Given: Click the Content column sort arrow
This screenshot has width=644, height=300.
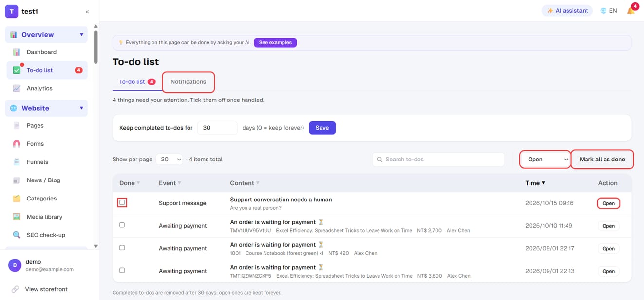Looking at the screenshot, I should pos(258,183).
